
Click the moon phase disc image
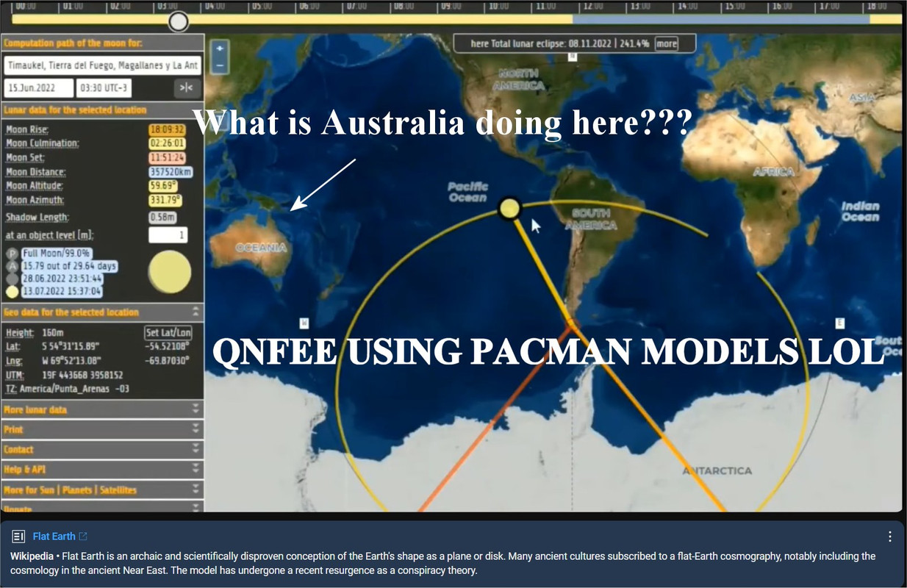click(x=170, y=271)
